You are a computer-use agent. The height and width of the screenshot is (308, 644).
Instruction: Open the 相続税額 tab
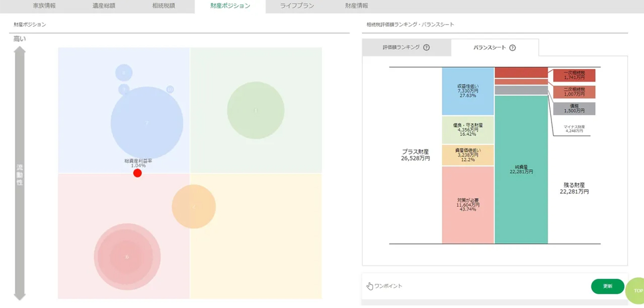point(164,6)
